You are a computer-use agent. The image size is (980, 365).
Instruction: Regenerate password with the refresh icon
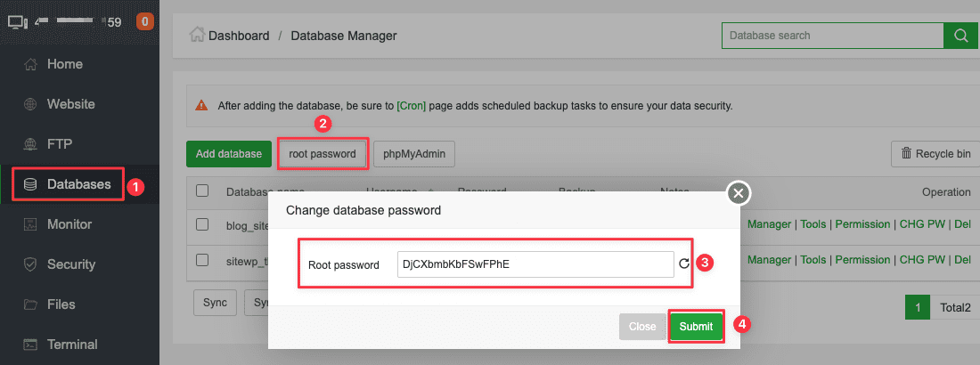684,264
